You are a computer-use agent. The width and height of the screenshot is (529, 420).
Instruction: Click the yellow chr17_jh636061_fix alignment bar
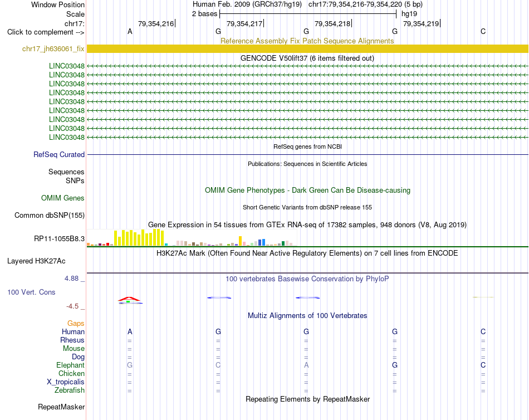[x=307, y=48]
